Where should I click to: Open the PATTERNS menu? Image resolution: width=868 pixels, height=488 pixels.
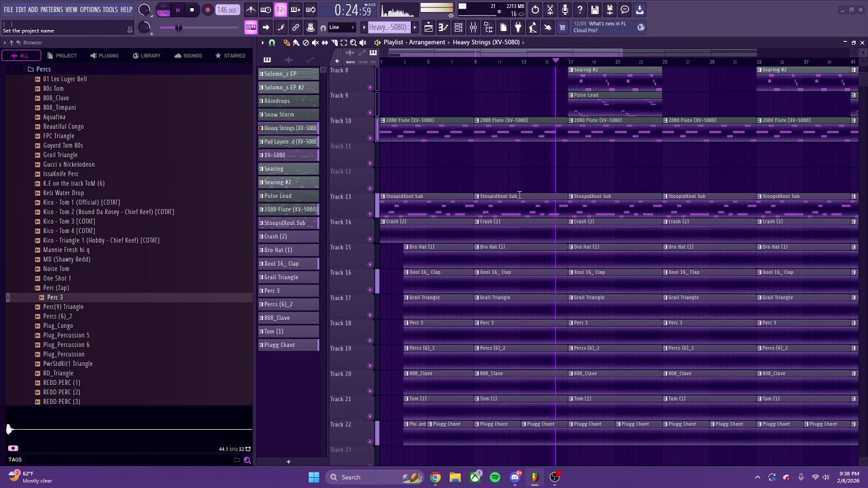click(x=52, y=9)
